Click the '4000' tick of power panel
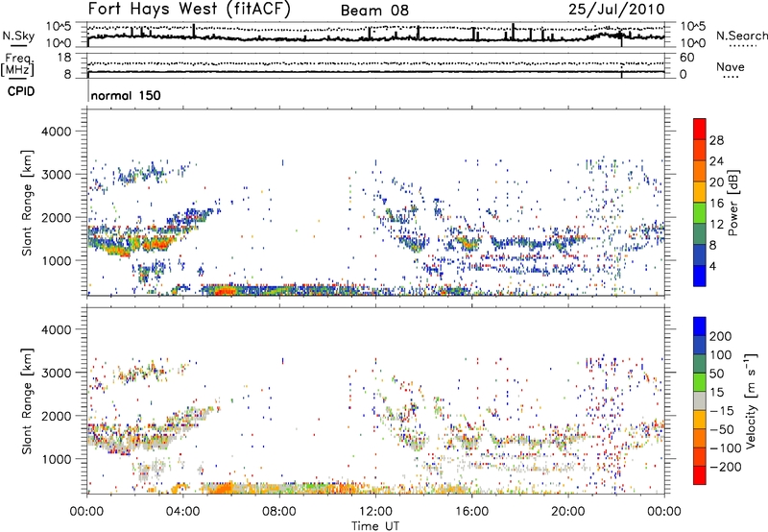768x532 pixels. (x=56, y=132)
